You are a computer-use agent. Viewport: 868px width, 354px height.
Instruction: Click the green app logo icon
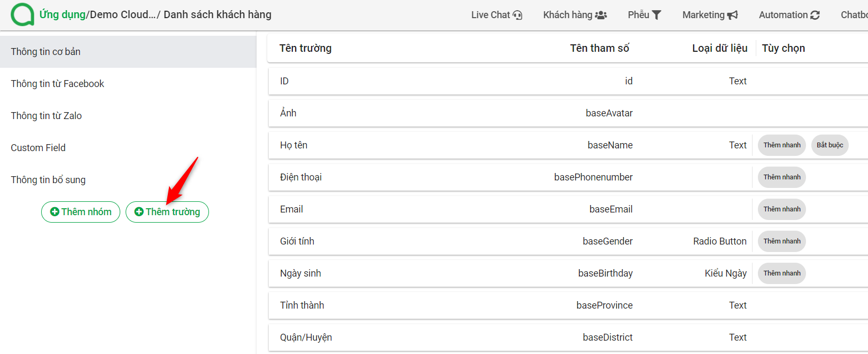click(22, 14)
